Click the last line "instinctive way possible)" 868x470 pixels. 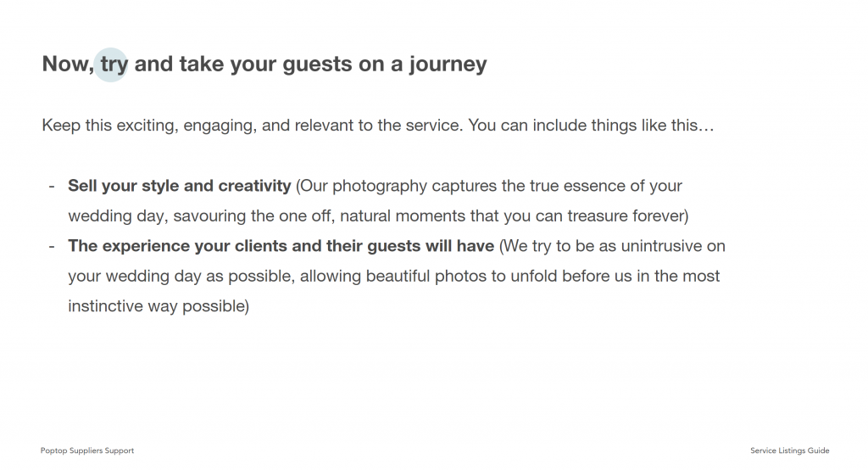click(159, 306)
